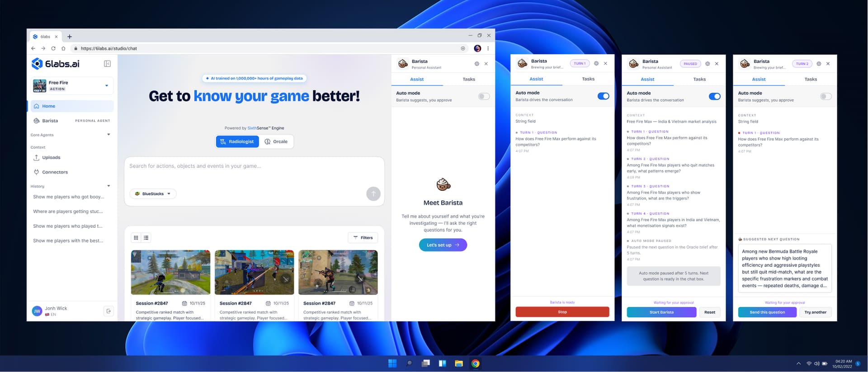Screen dimensions: 868x372
Task: Open Task View from the taskbar
Action: [x=425, y=363]
